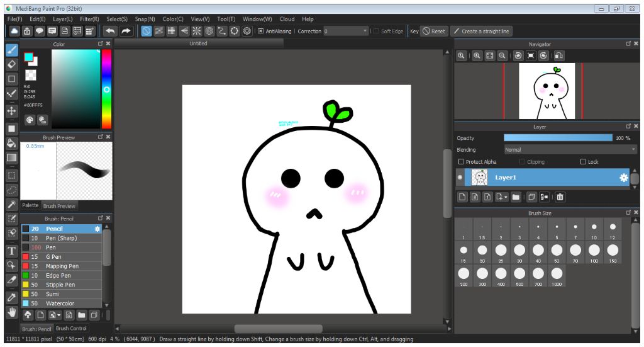Open the File menu
Image resolution: width=644 pixels, height=347 pixels.
pyautogui.click(x=15, y=19)
